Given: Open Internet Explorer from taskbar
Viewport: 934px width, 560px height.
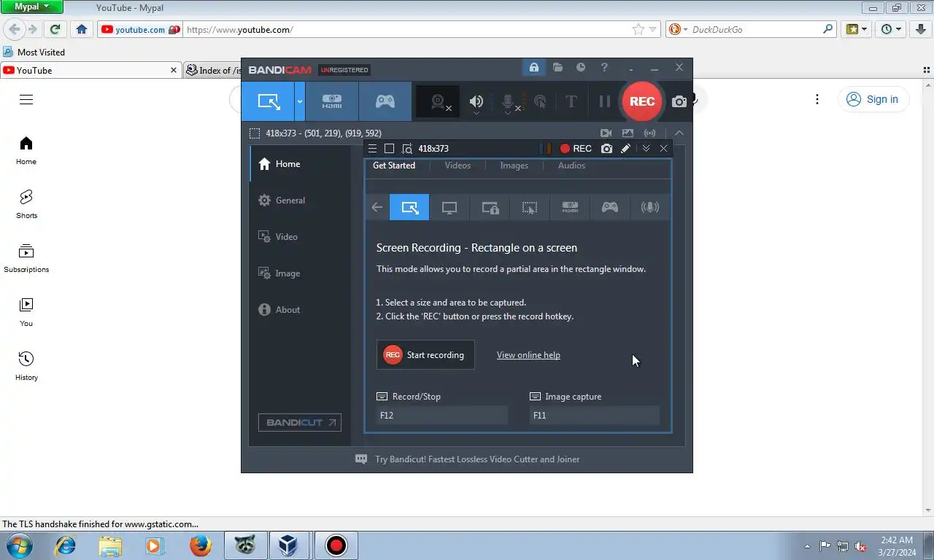Looking at the screenshot, I should point(66,545).
